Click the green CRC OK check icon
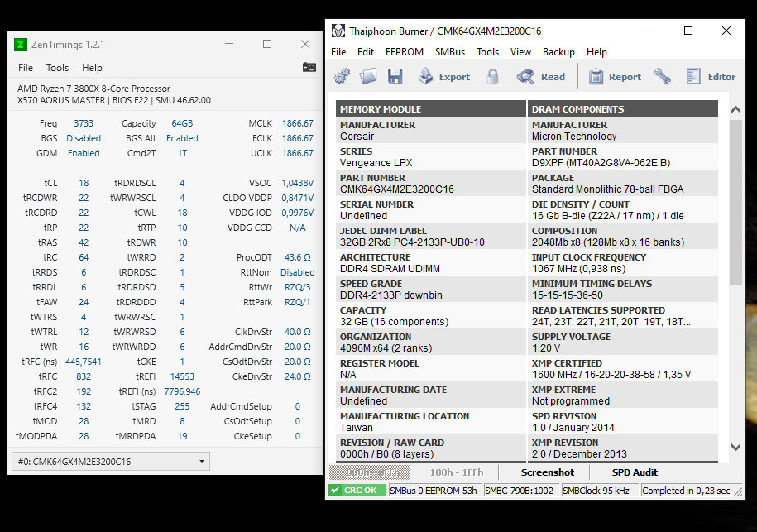757x532 pixels. pyautogui.click(x=335, y=491)
